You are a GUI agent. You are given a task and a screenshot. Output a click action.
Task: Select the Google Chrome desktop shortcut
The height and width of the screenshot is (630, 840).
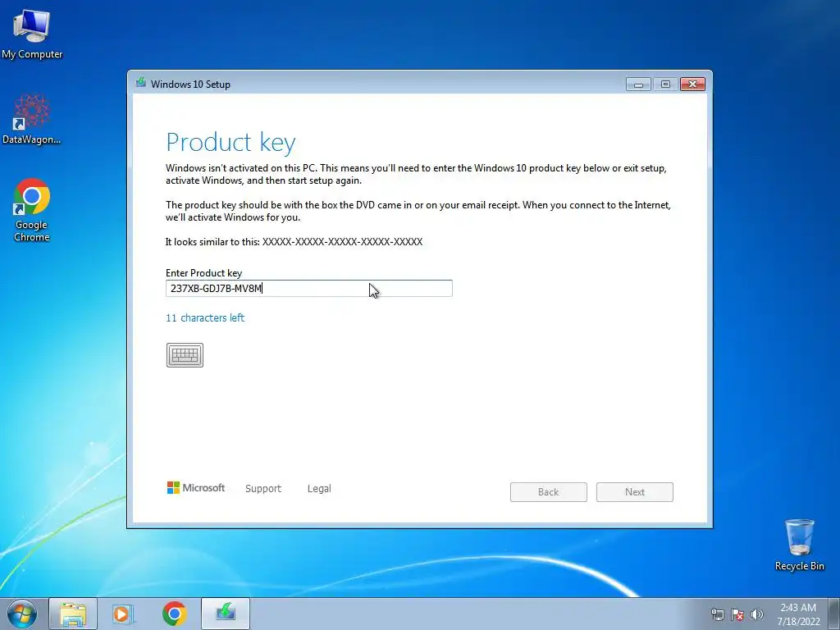[x=32, y=210]
